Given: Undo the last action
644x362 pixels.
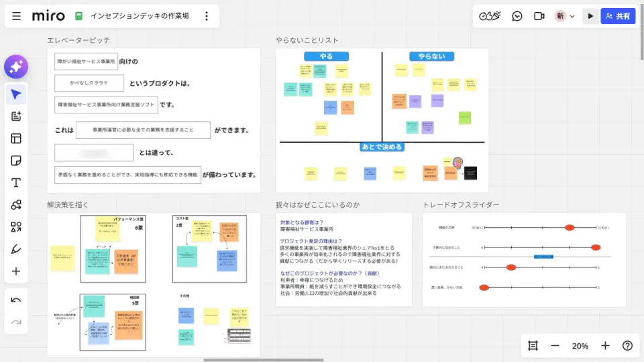Looking at the screenshot, I should (x=16, y=300).
